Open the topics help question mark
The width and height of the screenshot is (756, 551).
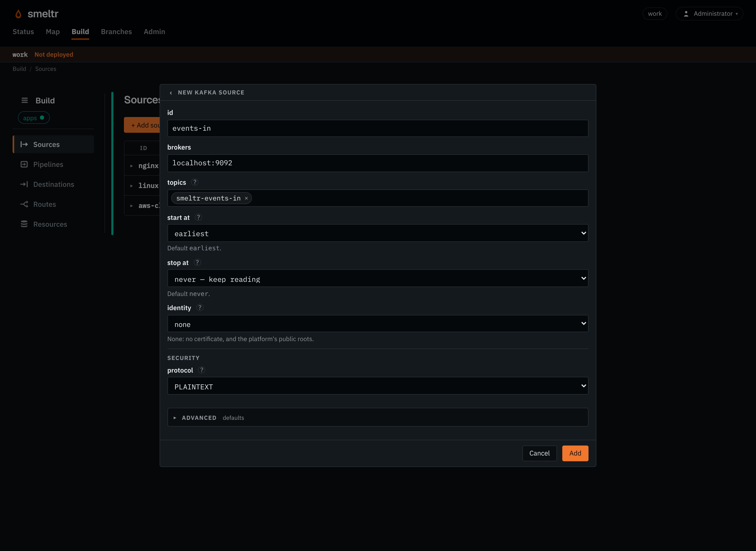click(195, 182)
